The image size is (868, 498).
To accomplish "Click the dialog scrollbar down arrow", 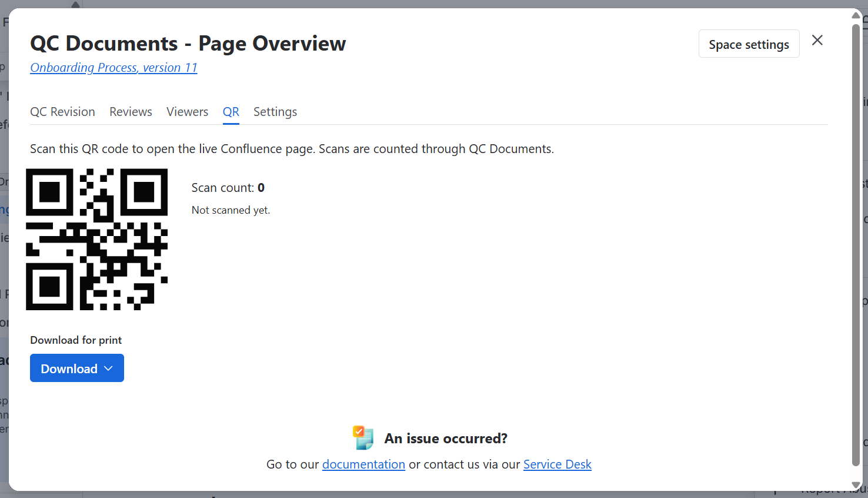I will (x=856, y=485).
